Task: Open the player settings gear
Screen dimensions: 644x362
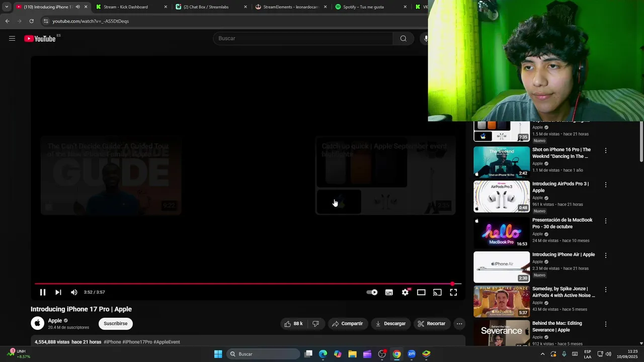Action: [x=405, y=292]
